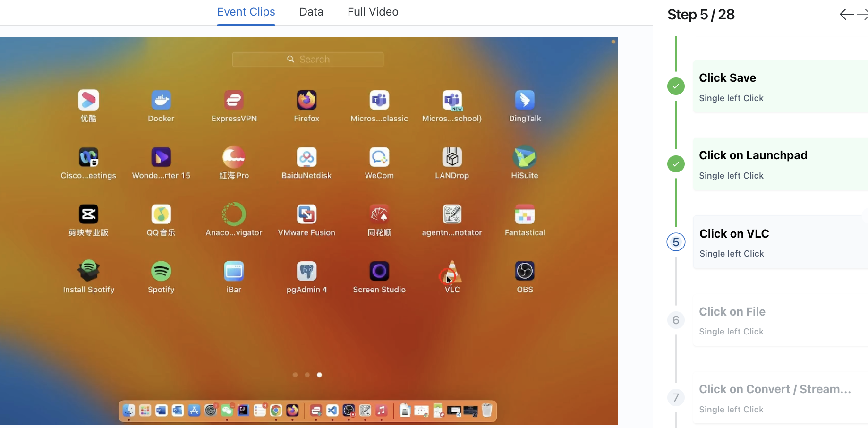Image resolution: width=868 pixels, height=428 pixels.
Task: Open LANDrop app
Action: (452, 157)
